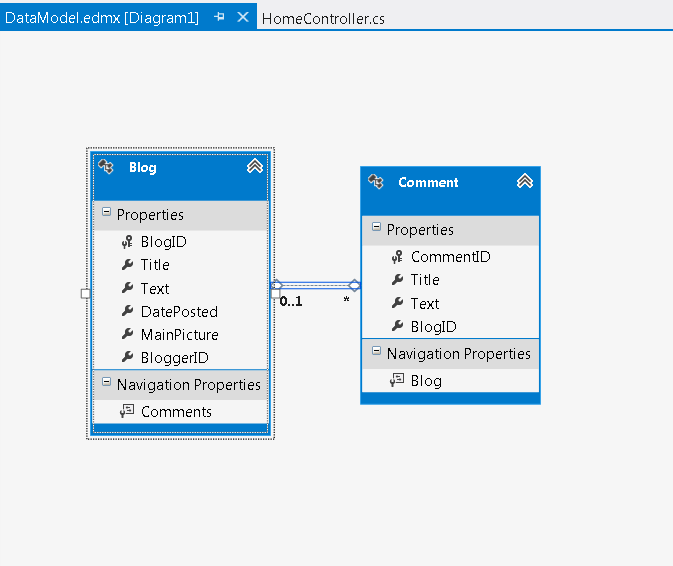The image size is (673, 566).
Task: Select CommentID property
Action: 450,257
